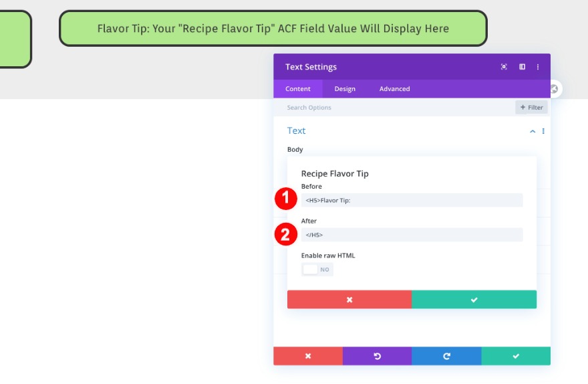Screen dimensions: 588x384
Task: Switch to the Design tab
Action: [345, 89]
